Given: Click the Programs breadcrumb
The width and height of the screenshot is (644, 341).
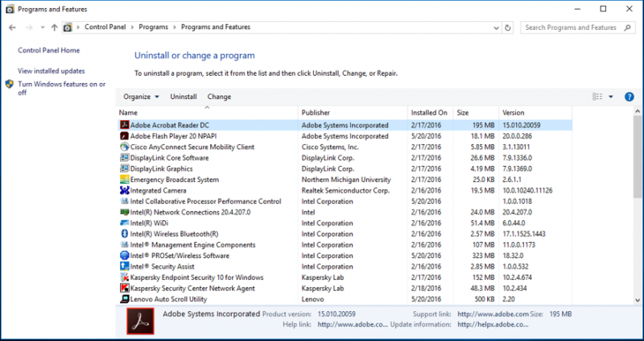Looking at the screenshot, I should click(154, 27).
